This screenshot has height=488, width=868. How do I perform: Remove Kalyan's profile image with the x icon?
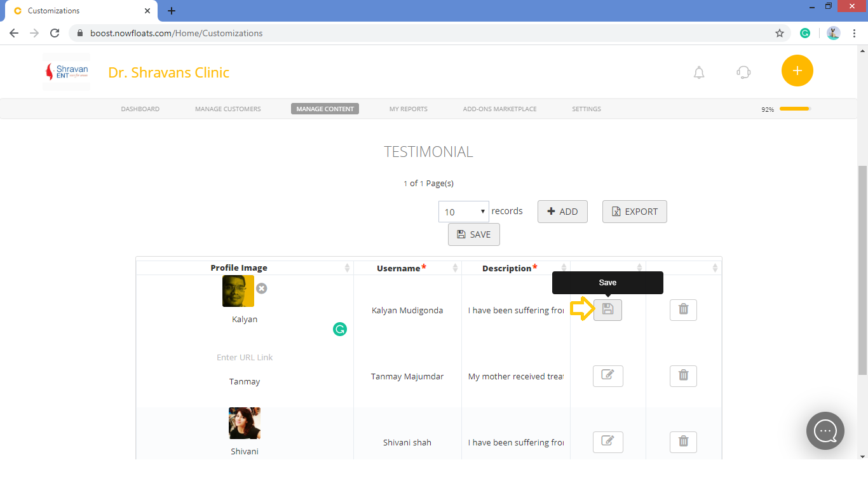(261, 288)
